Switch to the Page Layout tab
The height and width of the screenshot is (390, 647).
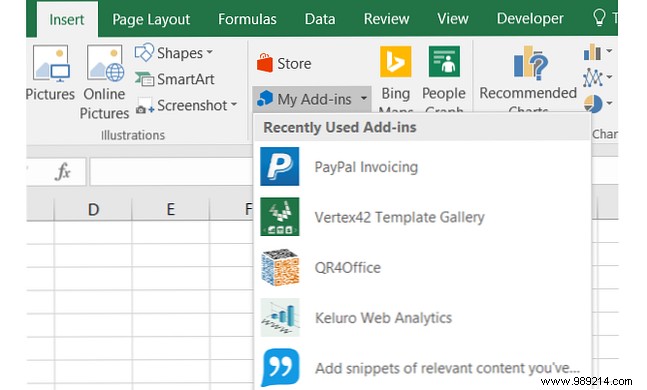tap(151, 19)
